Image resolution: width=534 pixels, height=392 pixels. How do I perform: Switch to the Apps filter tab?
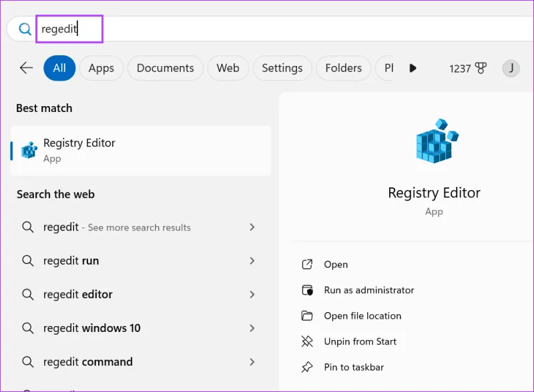(101, 68)
